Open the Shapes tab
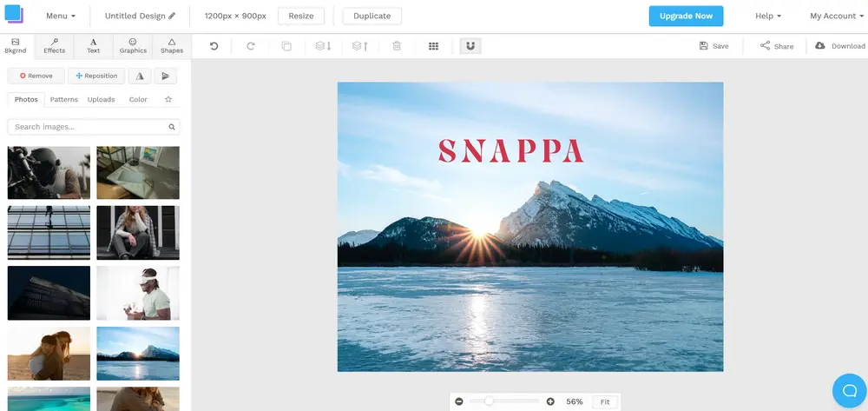The image size is (868, 411). click(x=172, y=46)
